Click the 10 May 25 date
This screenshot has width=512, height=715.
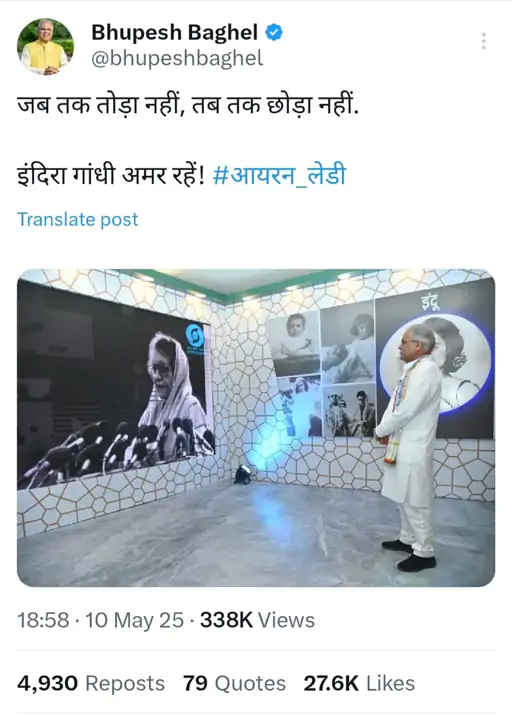coord(134,621)
